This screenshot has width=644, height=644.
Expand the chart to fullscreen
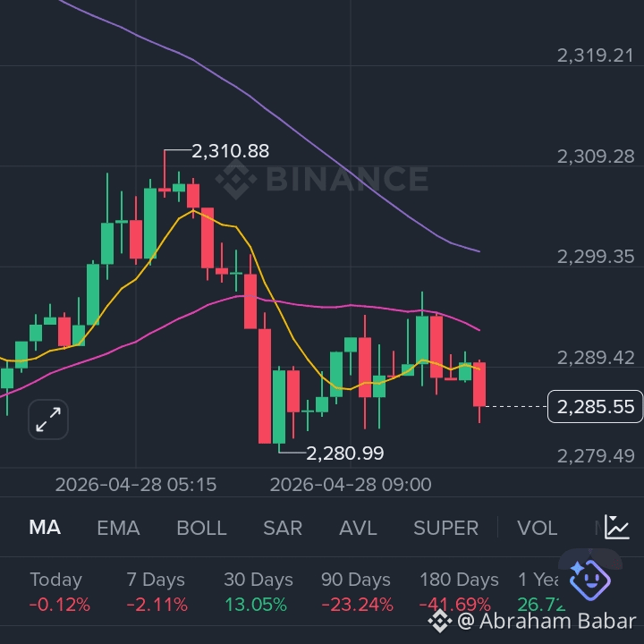coord(48,419)
